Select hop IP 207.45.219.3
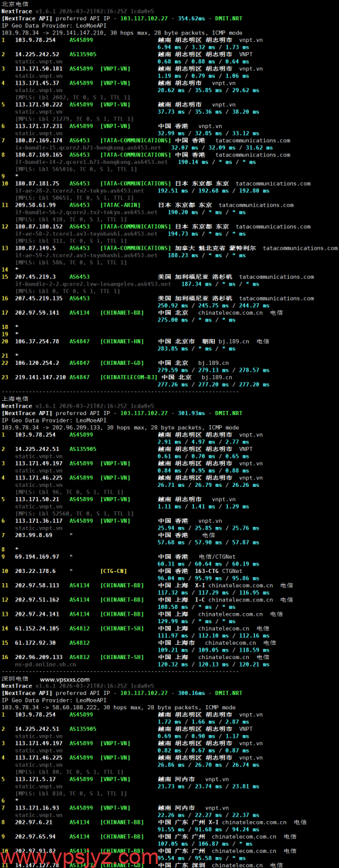This screenshot has width=339, height=868. coord(35,277)
